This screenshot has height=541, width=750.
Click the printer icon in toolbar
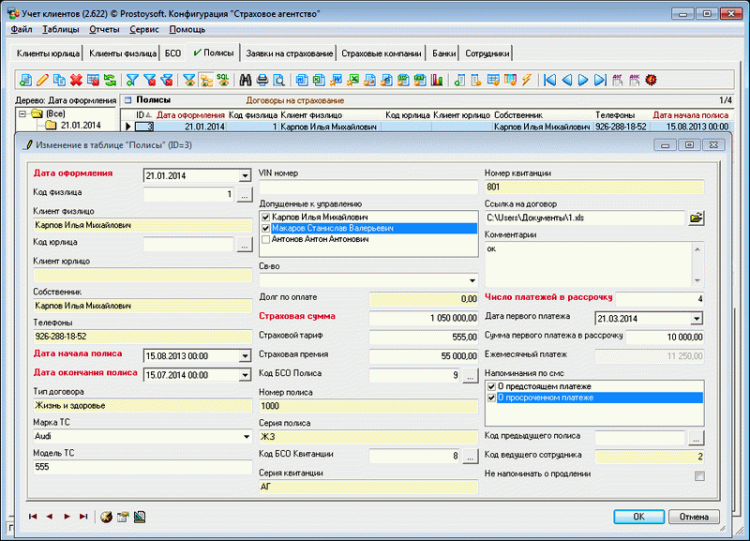pos(262,79)
